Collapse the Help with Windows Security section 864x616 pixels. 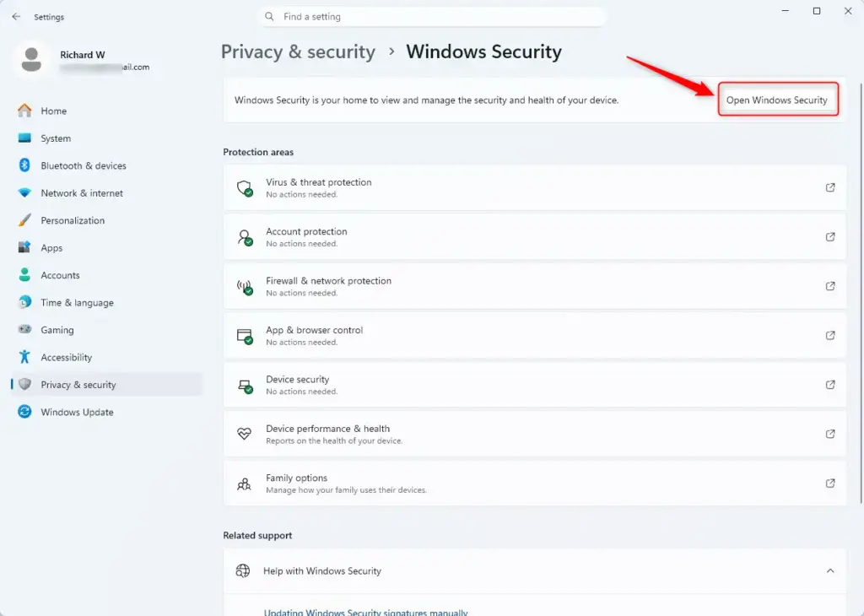coord(830,570)
